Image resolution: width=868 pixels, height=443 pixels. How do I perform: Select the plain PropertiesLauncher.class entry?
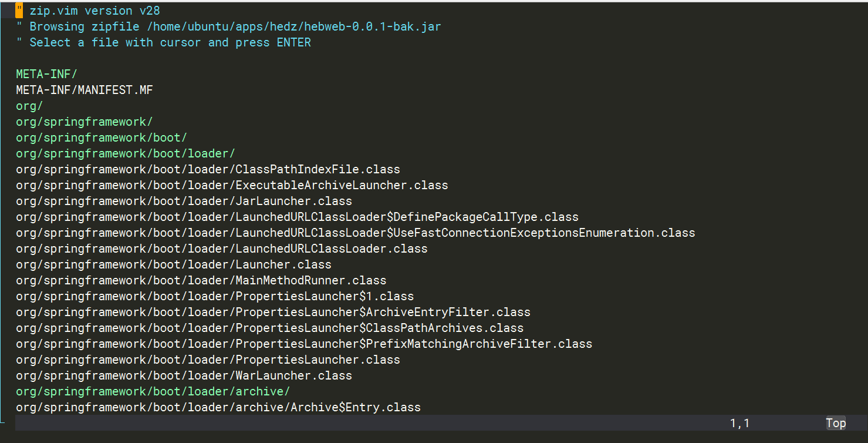[208, 360]
